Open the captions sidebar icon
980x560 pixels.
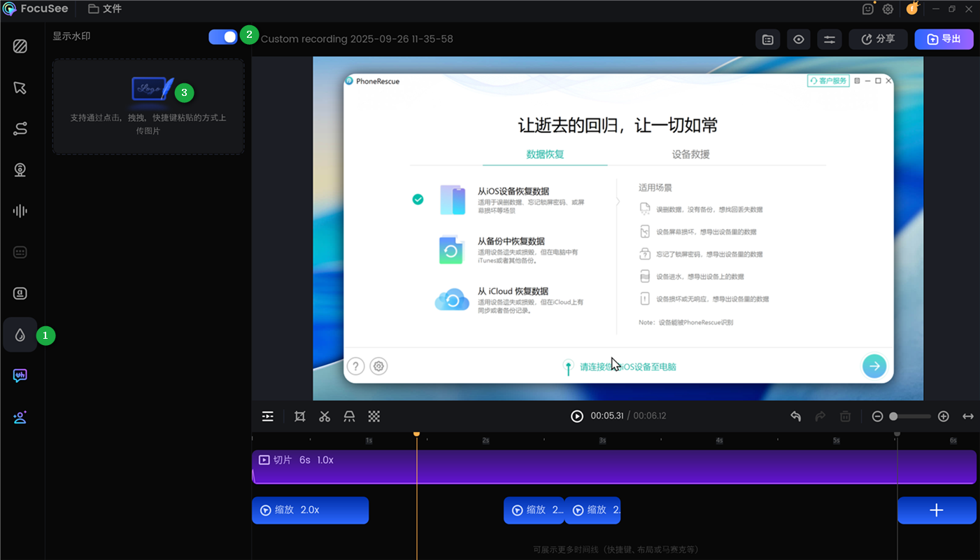tap(20, 252)
